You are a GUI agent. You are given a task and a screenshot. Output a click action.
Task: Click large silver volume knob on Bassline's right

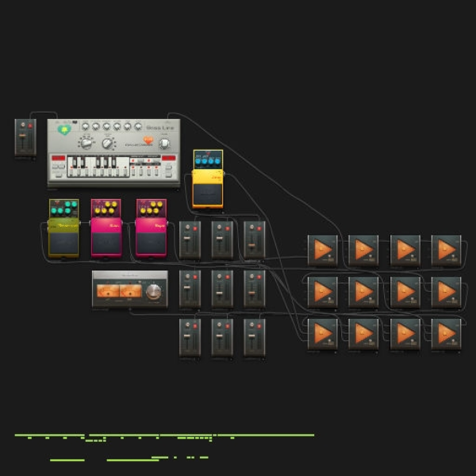tap(164, 144)
